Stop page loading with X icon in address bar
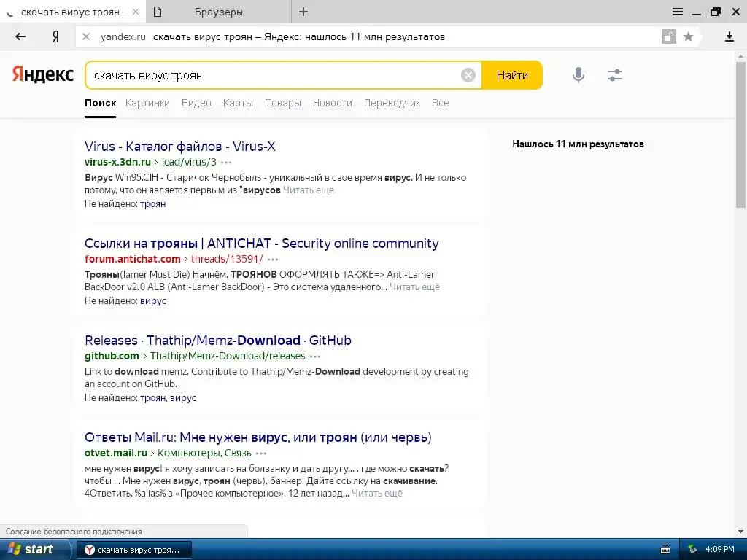 86,36
